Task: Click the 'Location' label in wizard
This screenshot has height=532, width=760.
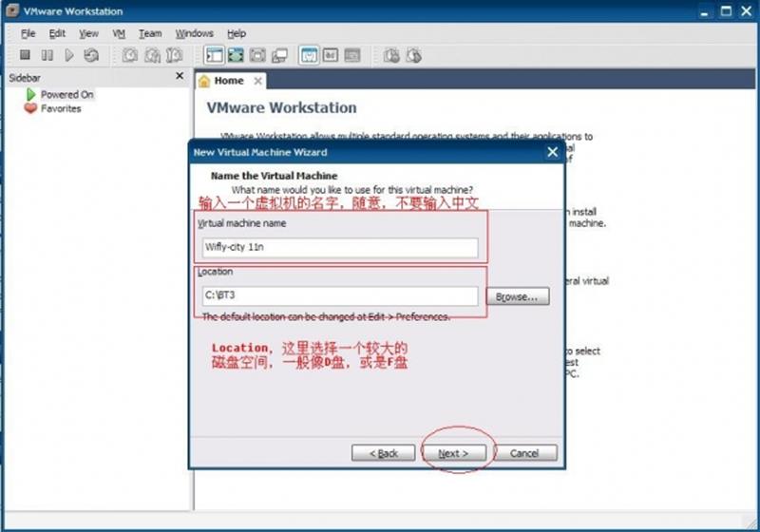Action: (x=215, y=272)
